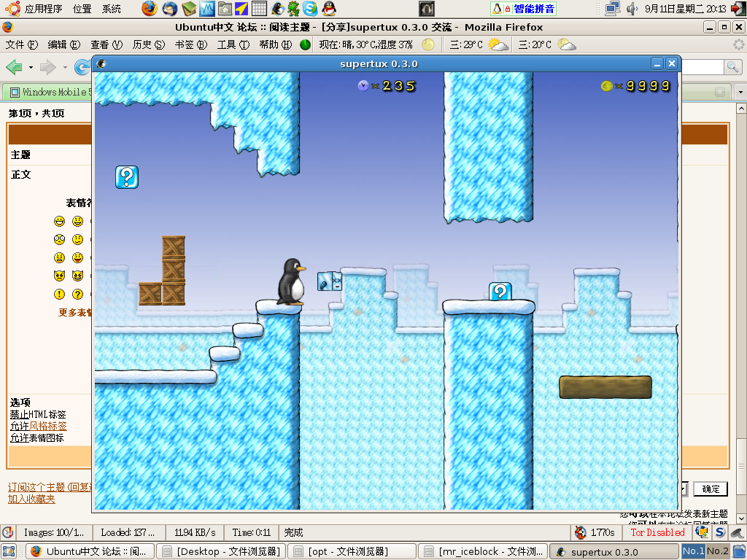The height and width of the screenshot is (560, 747).
Task: Open the green book dictionary launcher
Action: (x=189, y=8)
